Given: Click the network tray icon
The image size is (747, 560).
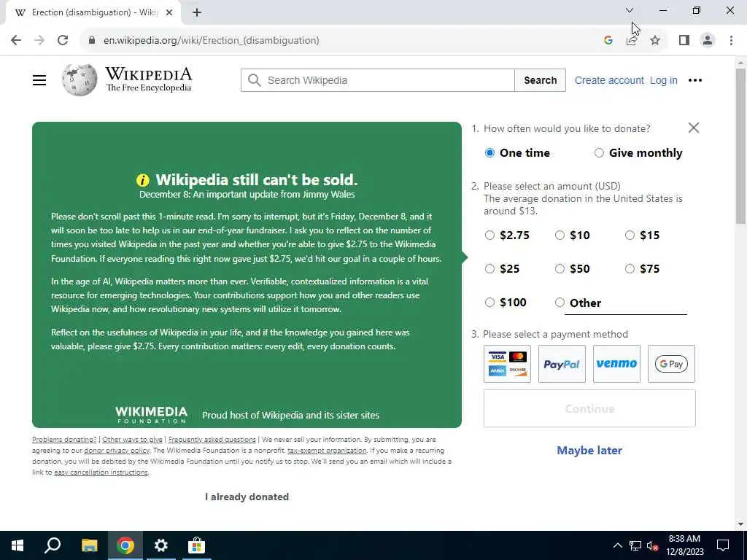Looking at the screenshot, I should (x=635, y=545).
